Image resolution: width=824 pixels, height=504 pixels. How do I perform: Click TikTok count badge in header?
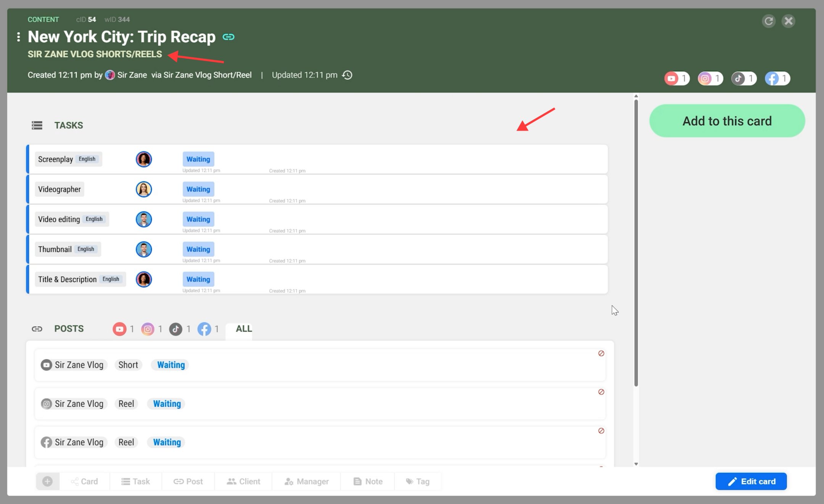pos(744,79)
